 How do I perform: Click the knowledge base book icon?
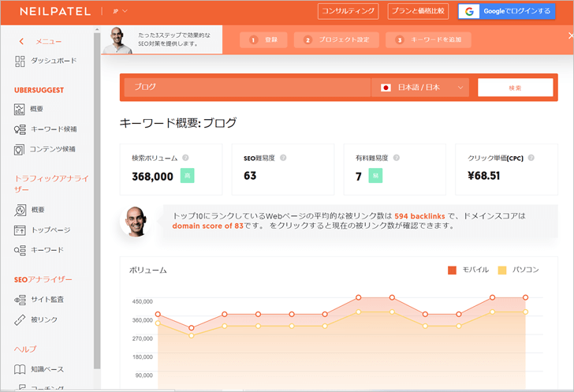(20, 369)
